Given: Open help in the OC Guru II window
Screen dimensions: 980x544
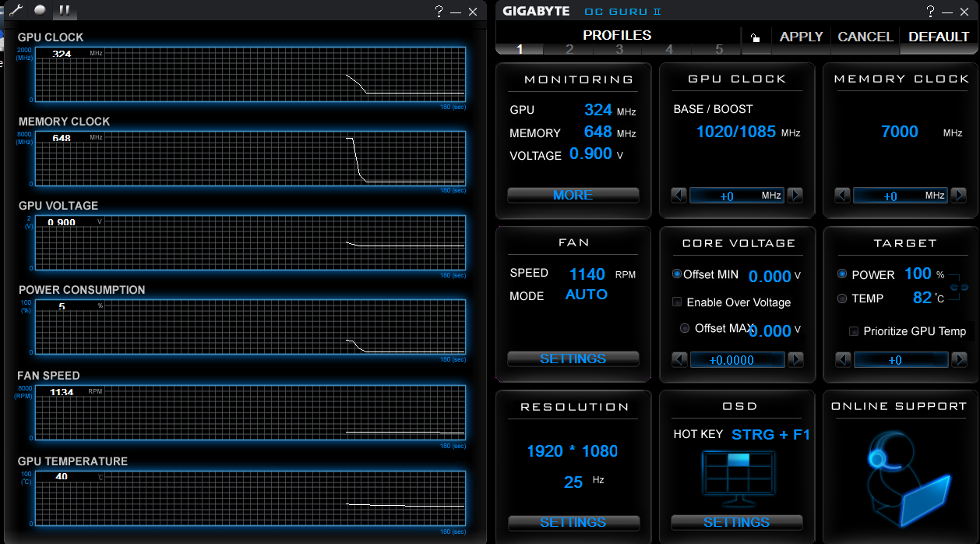Looking at the screenshot, I should 931,11.
